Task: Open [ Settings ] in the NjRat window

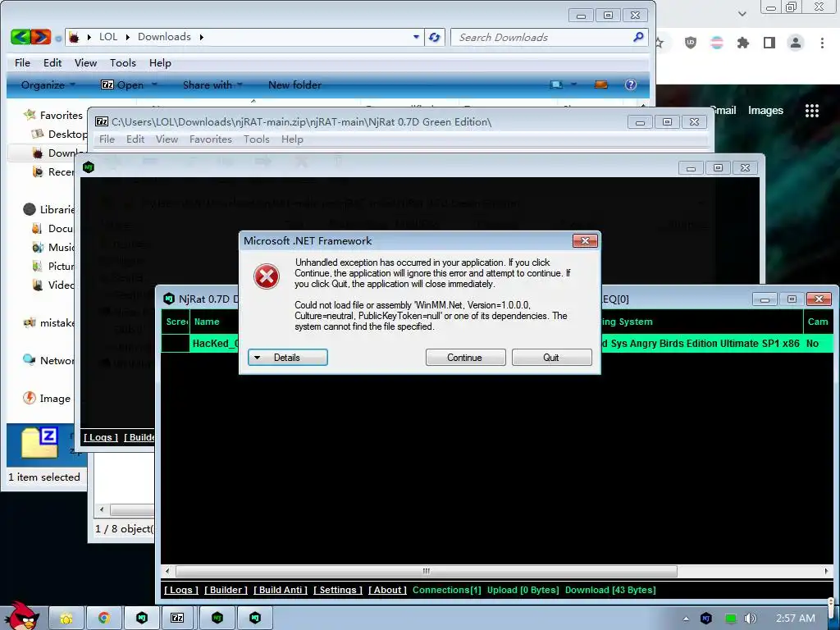Action: coord(337,590)
